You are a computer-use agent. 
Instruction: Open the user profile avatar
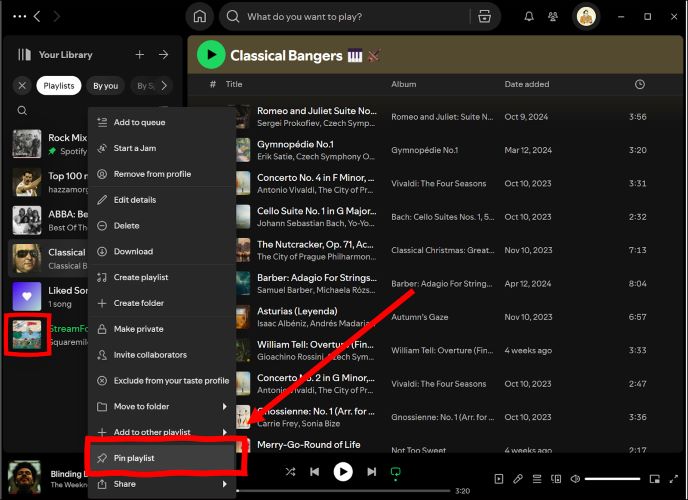(x=586, y=17)
